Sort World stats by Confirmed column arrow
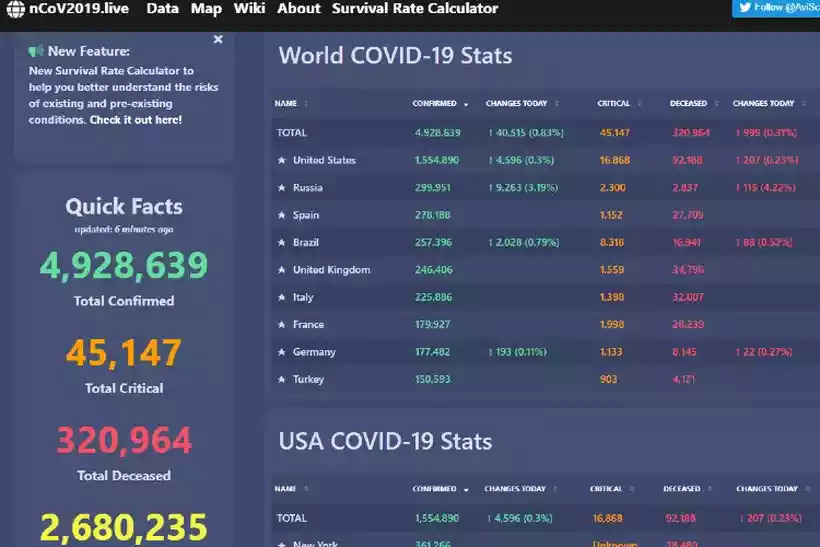Viewport: 820px width, 547px height. [x=466, y=104]
